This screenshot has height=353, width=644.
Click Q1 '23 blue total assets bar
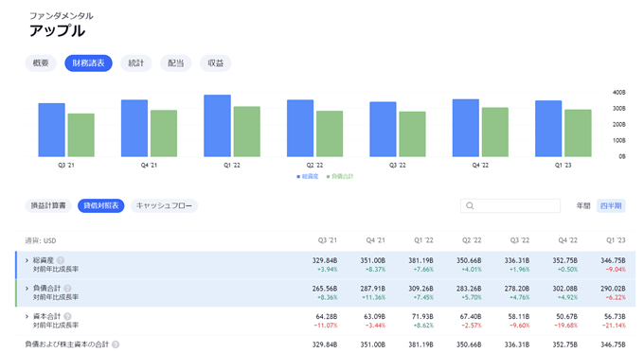[x=548, y=129]
